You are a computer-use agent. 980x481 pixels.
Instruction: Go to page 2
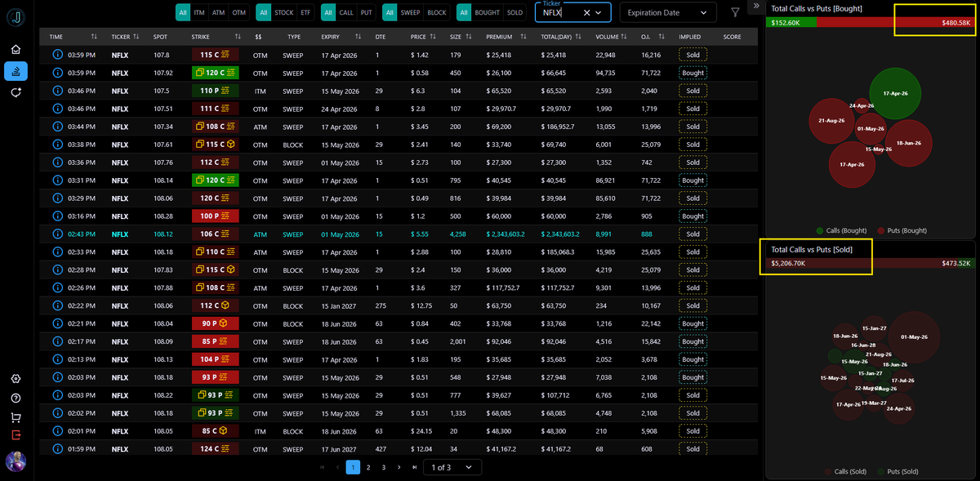click(368, 467)
